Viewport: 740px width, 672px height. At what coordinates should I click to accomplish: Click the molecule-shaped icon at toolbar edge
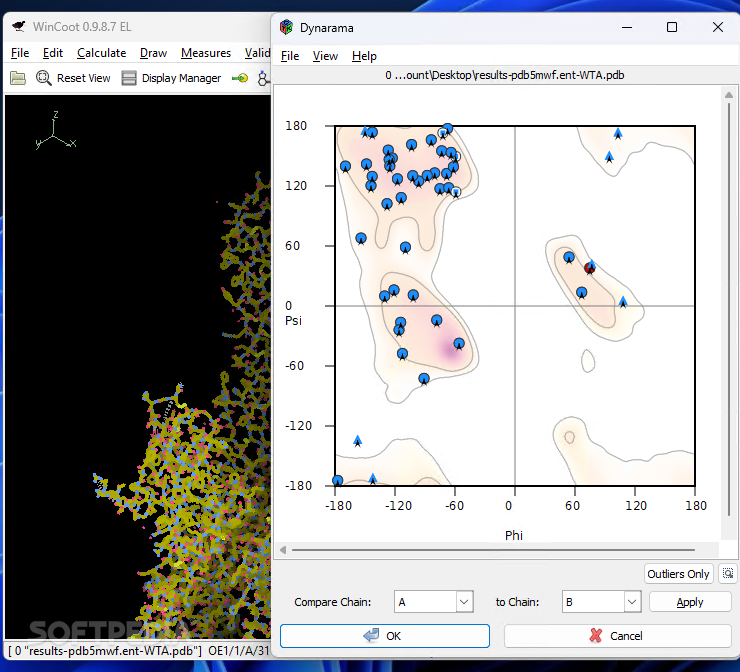pos(263,78)
